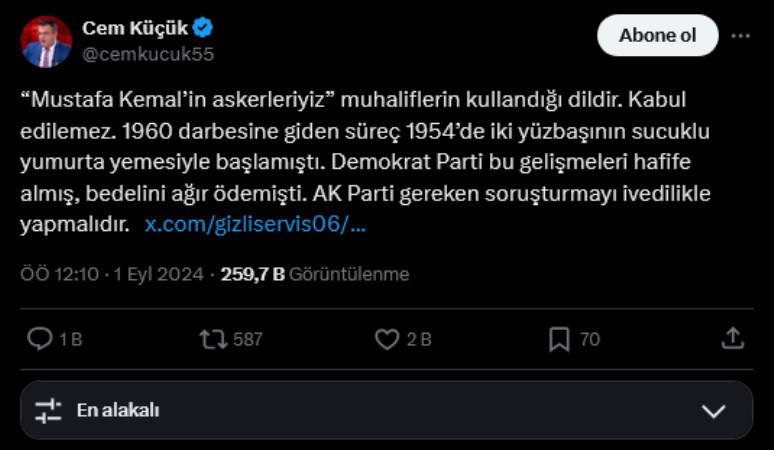The width and height of the screenshot is (774, 450).
Task: Click the reply sort filter icon
Action: point(48,410)
